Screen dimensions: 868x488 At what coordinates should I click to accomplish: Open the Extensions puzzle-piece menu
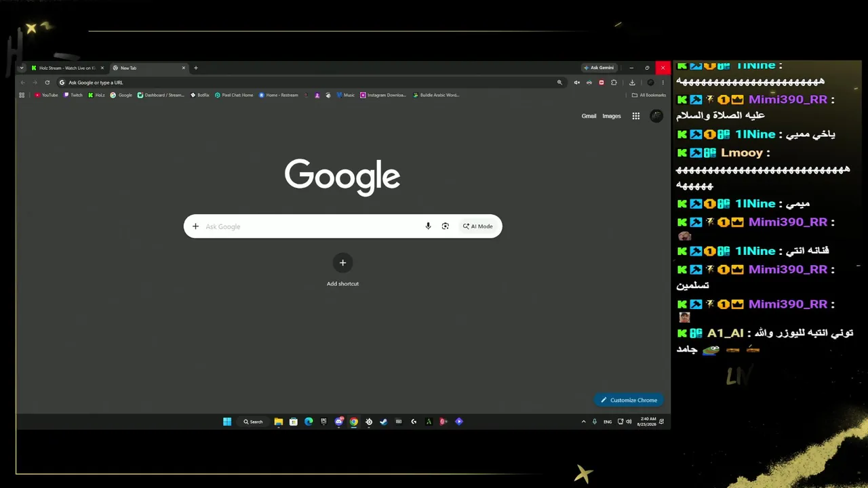(x=614, y=83)
